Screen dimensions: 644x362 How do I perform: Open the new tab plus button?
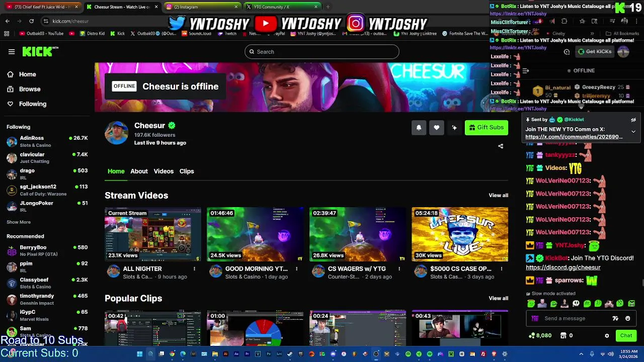point(328,7)
